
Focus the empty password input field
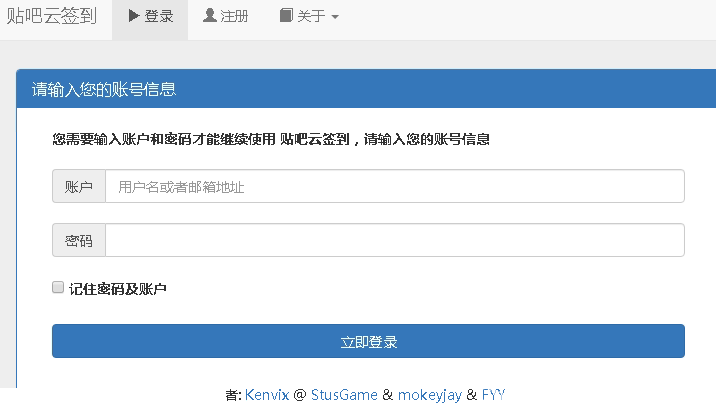394,240
